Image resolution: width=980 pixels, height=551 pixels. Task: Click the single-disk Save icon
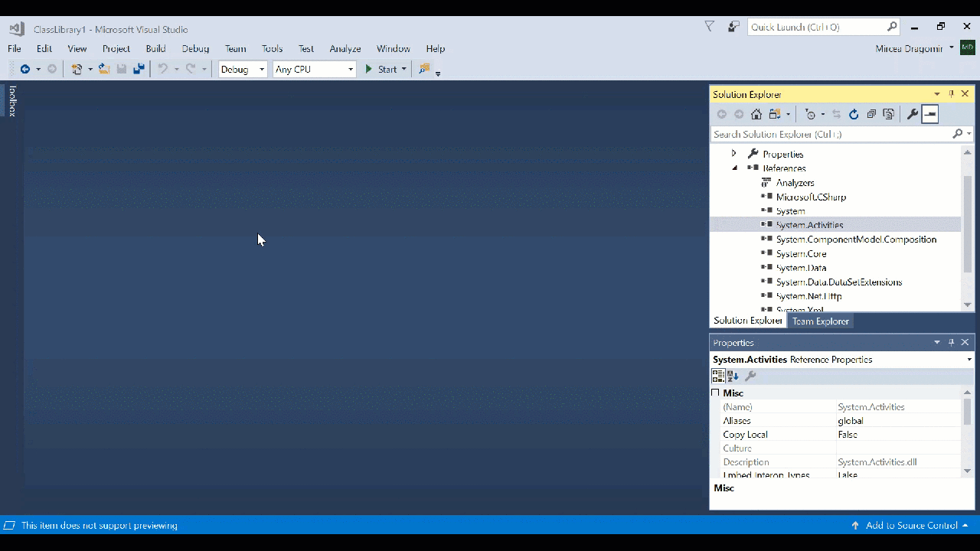[x=122, y=69]
